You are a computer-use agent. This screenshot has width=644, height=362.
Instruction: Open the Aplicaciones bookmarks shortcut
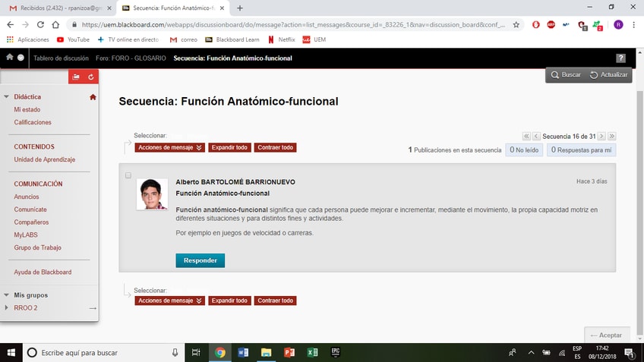pos(28,39)
